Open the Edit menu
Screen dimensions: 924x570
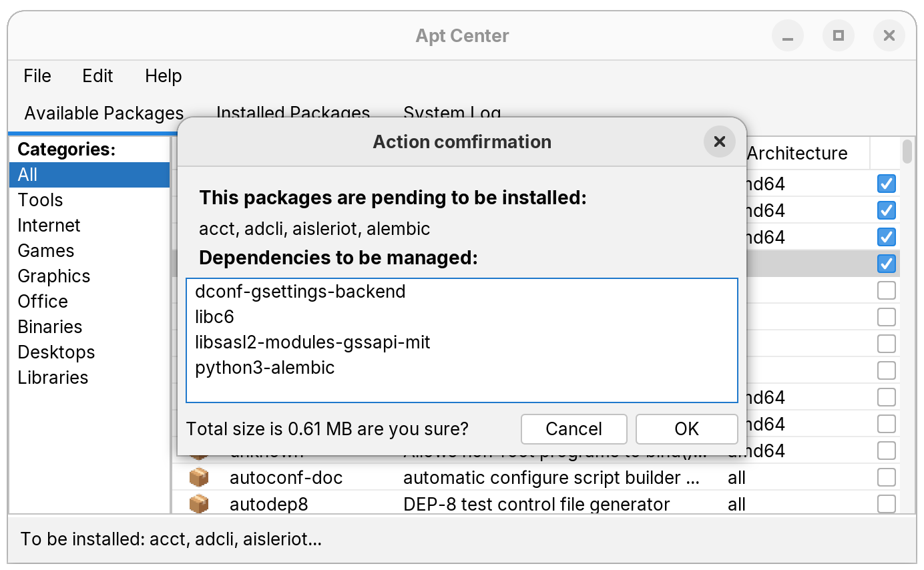coord(97,75)
